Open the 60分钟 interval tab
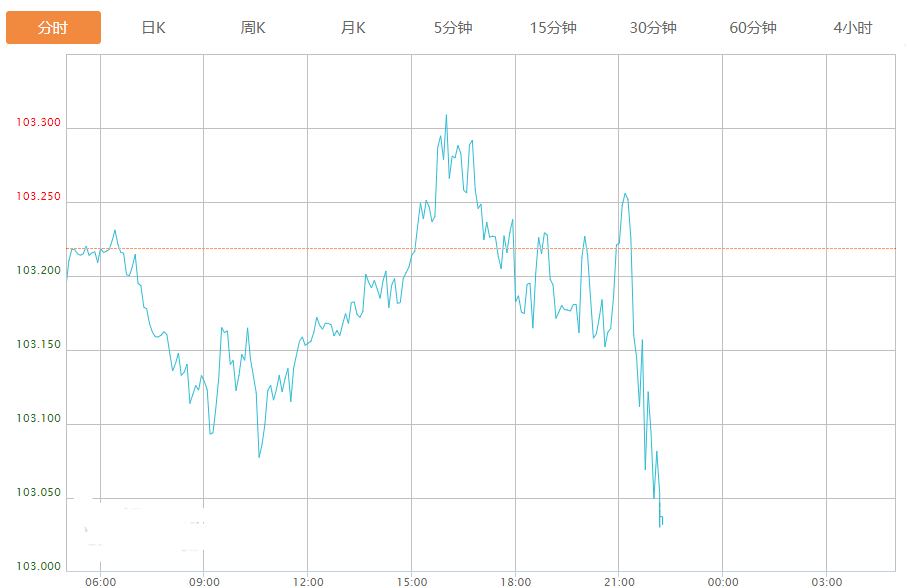Screen dimensions: 907x588 click(753, 28)
